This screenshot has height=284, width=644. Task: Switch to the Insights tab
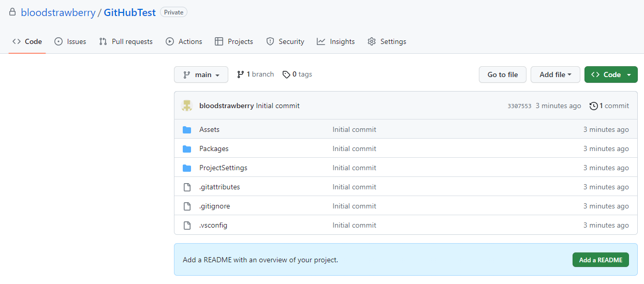(336, 41)
